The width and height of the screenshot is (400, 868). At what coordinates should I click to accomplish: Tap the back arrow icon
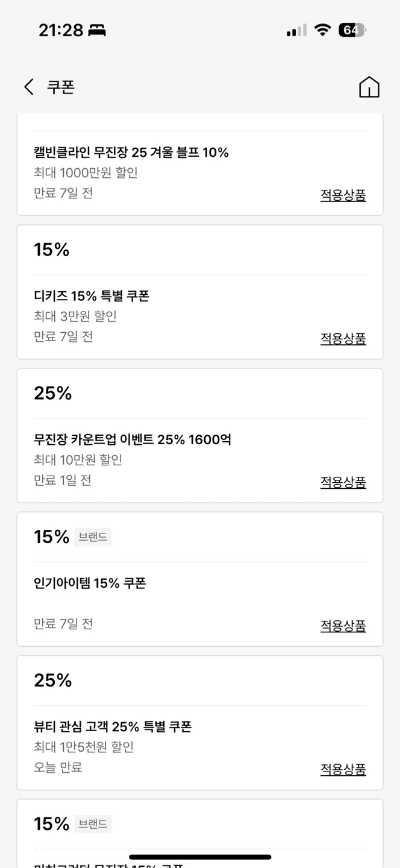tap(28, 87)
